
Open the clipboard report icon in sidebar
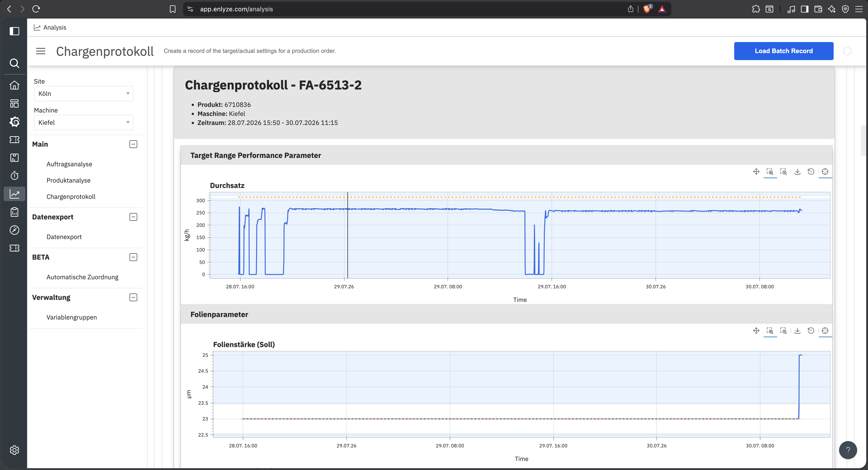tap(14, 212)
